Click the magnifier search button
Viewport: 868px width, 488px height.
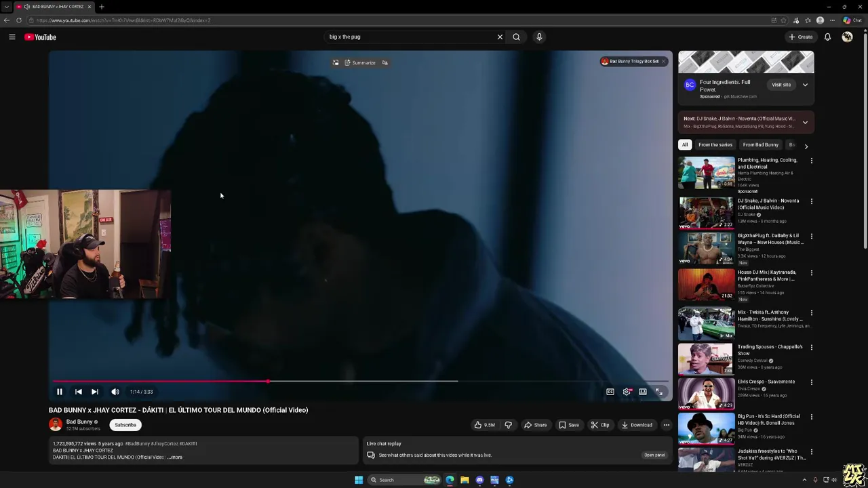click(516, 37)
